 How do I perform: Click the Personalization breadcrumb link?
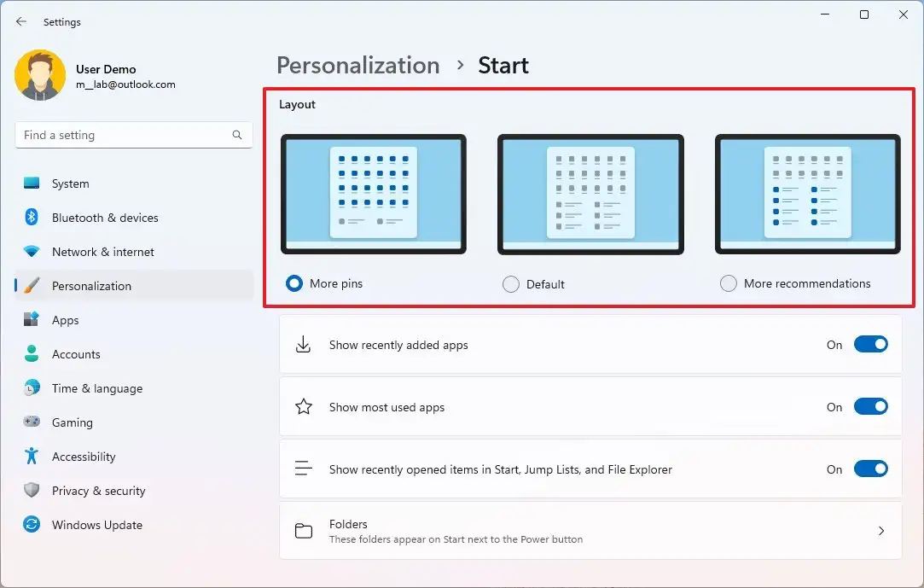click(x=357, y=66)
